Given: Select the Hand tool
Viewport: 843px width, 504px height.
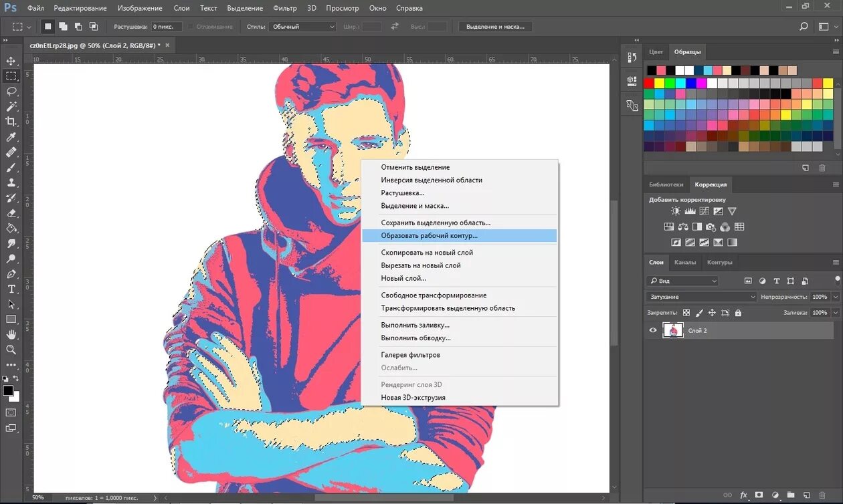Looking at the screenshot, I should coord(11,334).
